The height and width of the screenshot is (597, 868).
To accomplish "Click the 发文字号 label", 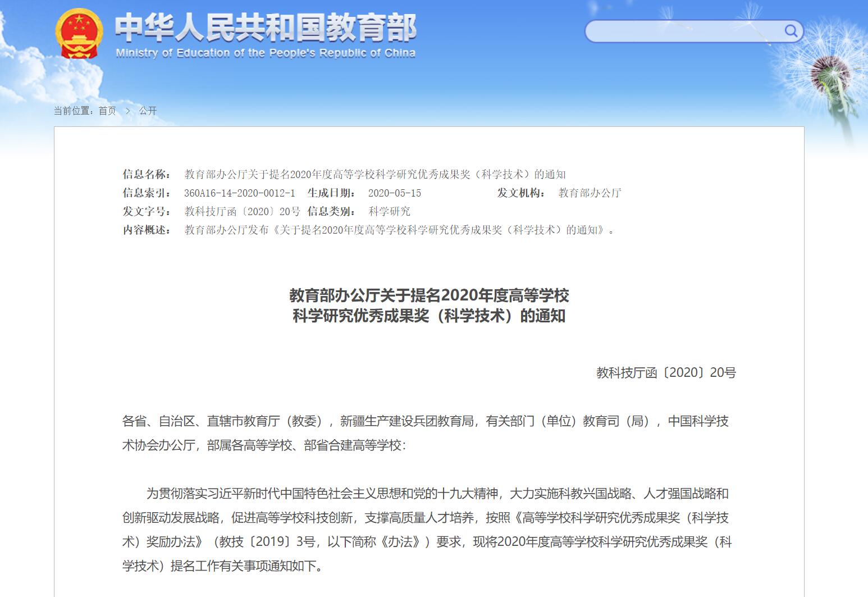I will pyautogui.click(x=147, y=212).
